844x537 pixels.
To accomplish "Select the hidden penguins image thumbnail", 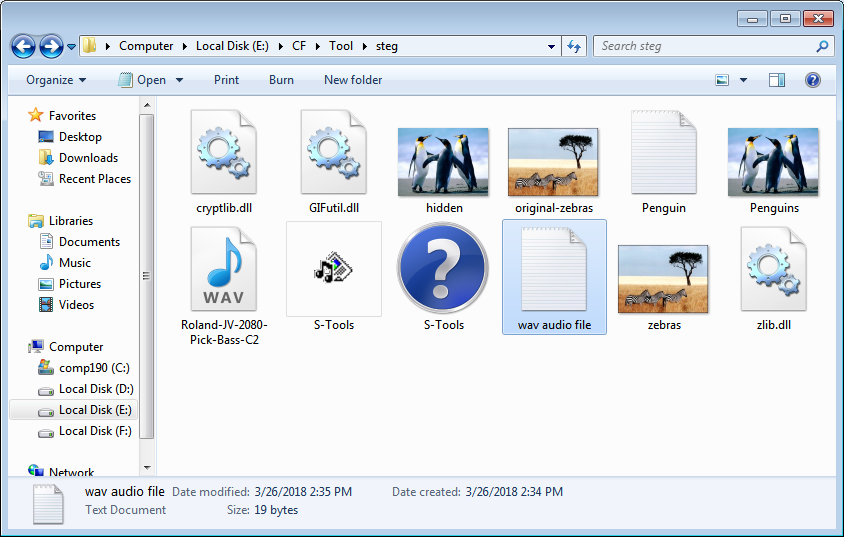I will 443,160.
